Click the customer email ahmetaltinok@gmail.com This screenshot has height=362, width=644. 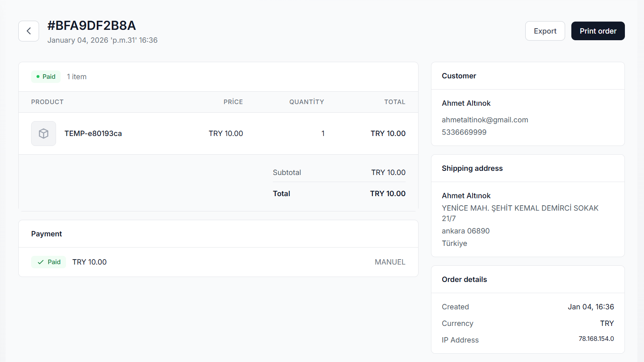tap(485, 119)
